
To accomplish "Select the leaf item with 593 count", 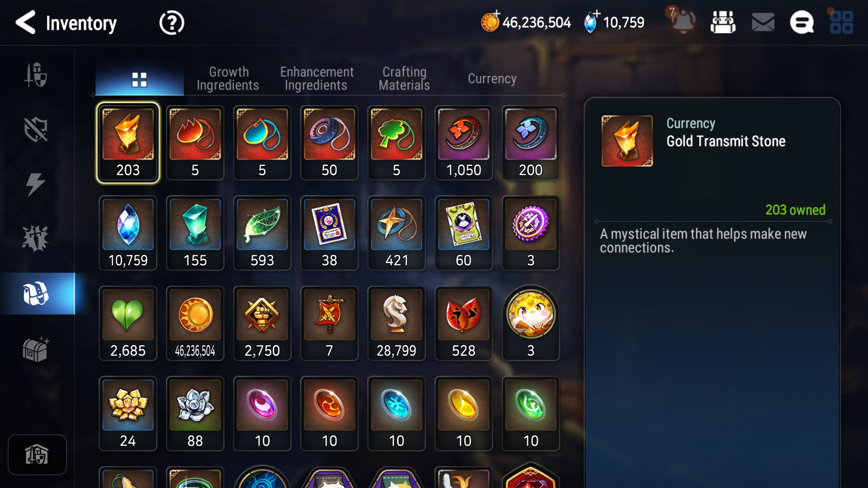I will coord(262,233).
